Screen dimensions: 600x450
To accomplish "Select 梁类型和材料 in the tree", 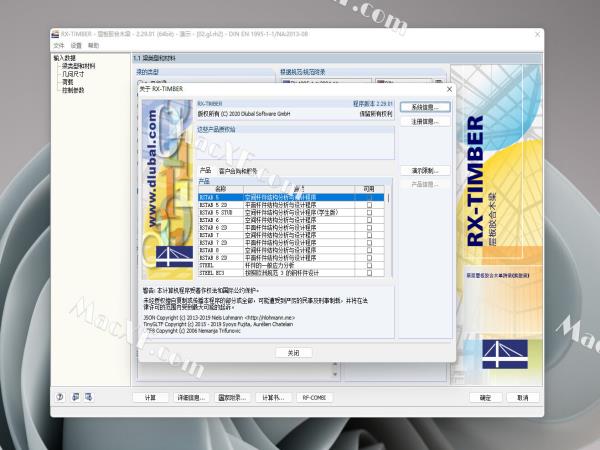I will [x=78, y=66].
